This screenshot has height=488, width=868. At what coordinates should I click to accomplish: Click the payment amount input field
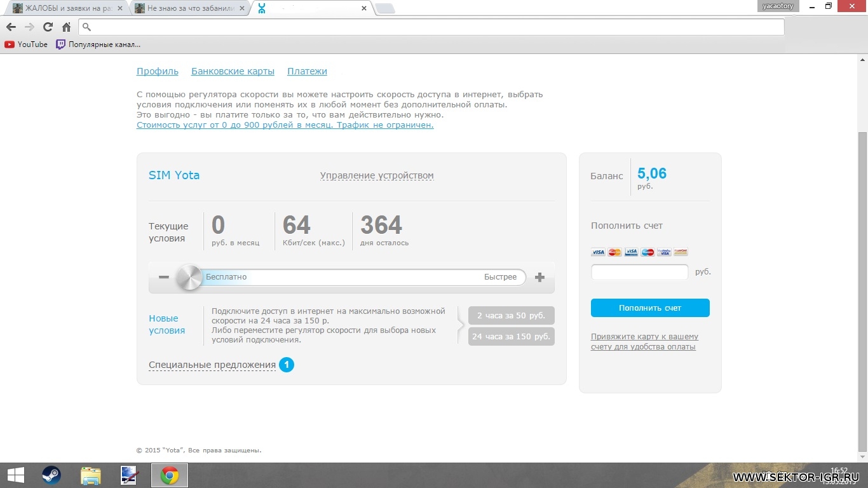pos(639,272)
